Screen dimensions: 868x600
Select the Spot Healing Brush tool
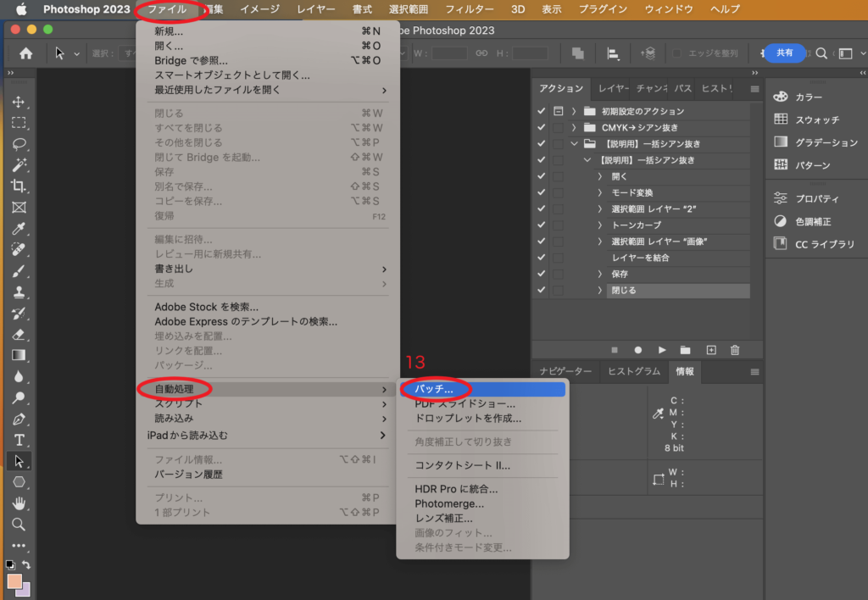click(x=19, y=250)
